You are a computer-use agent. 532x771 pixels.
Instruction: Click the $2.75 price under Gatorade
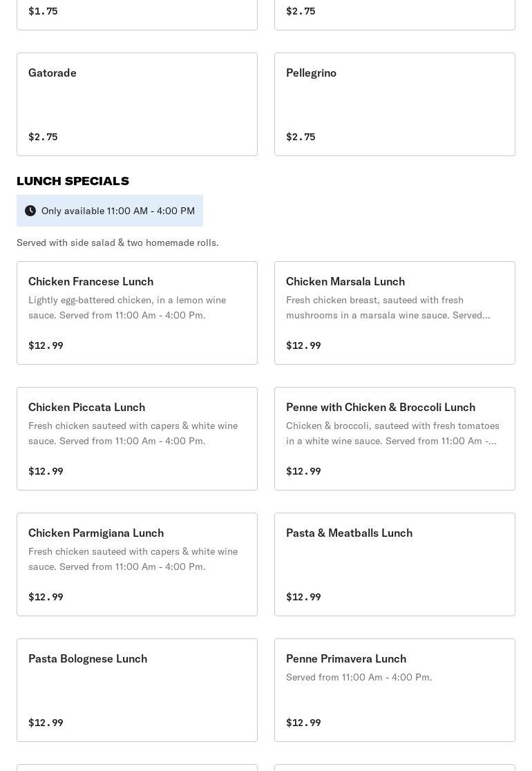point(43,137)
